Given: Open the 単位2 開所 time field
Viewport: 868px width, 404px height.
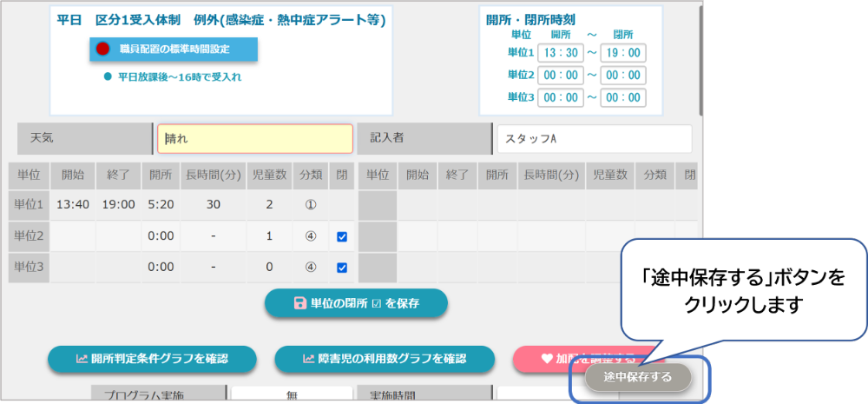Looking at the screenshot, I should click(560, 76).
